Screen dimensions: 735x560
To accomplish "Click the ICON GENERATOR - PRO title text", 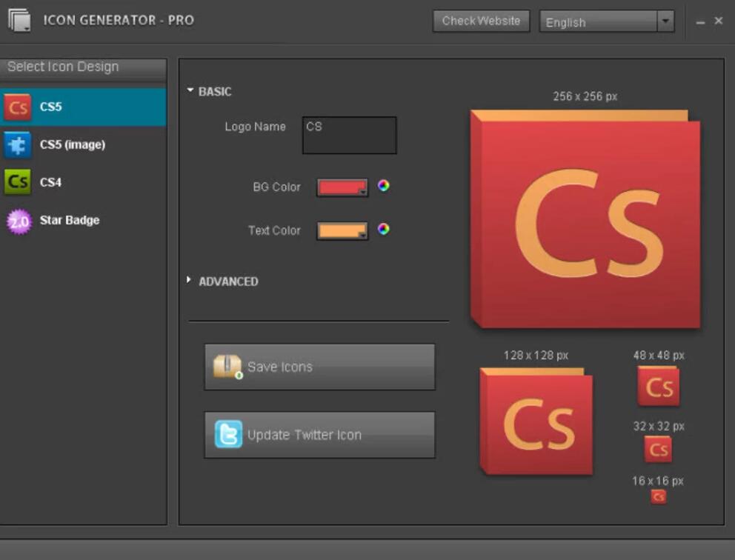I will (119, 20).
